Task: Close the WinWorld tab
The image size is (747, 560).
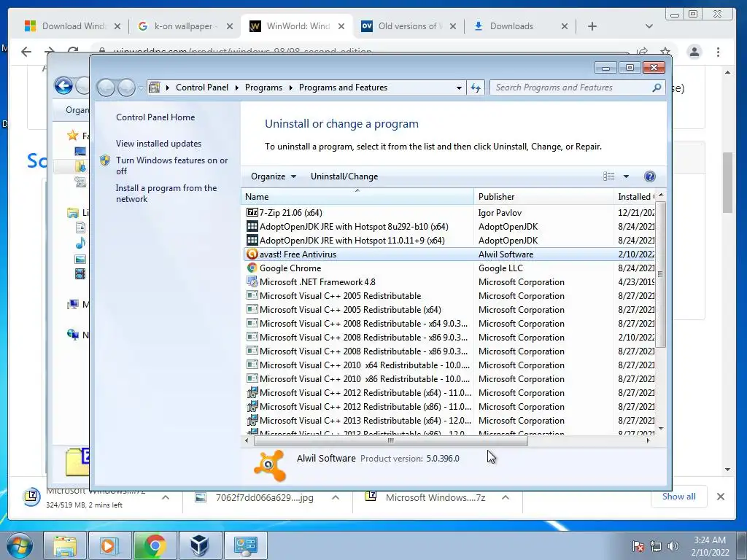Action: coord(341,26)
